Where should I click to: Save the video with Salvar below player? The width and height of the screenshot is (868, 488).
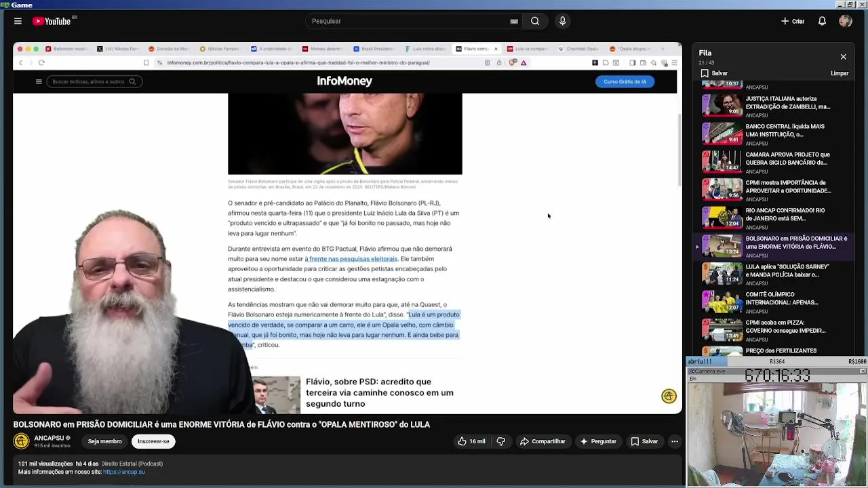point(644,441)
